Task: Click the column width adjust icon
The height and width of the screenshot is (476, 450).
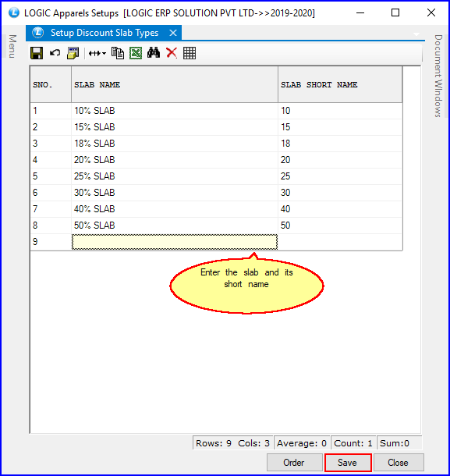Action: coord(94,53)
